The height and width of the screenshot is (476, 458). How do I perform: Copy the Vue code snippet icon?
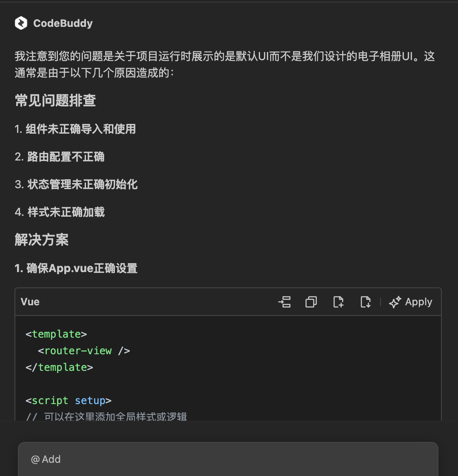pyautogui.click(x=311, y=302)
